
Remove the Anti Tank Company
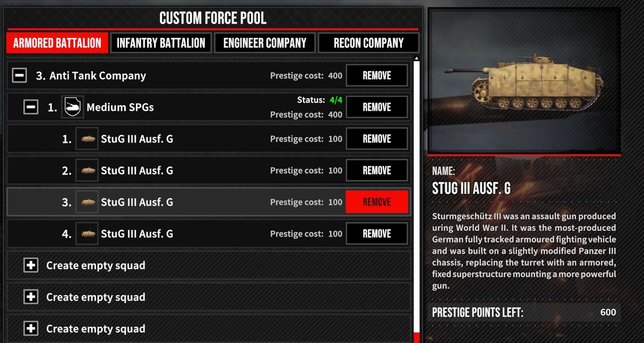click(377, 75)
